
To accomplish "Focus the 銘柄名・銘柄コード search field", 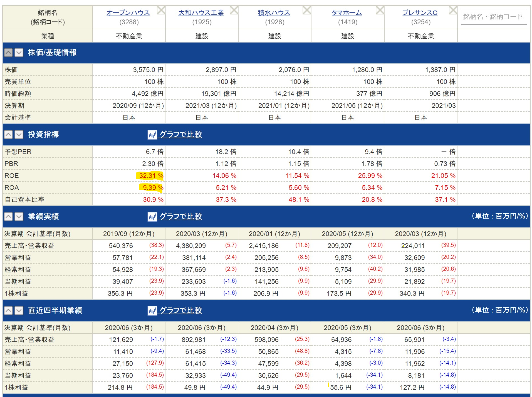I will pos(494,17).
